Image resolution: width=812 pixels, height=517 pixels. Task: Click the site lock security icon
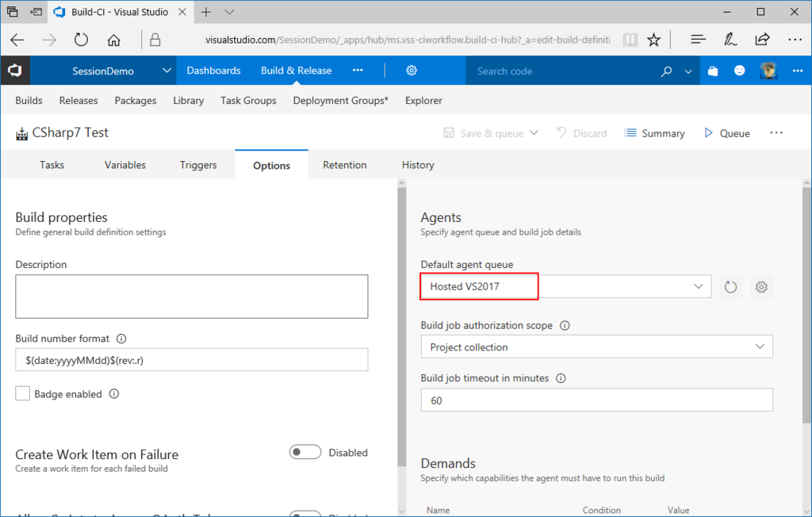click(x=155, y=40)
